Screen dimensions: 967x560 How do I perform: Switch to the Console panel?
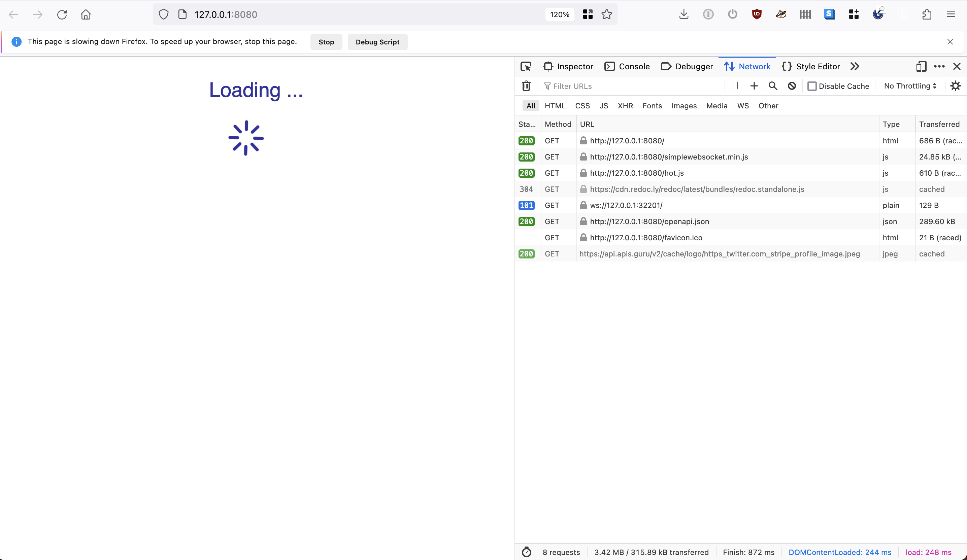tap(627, 66)
